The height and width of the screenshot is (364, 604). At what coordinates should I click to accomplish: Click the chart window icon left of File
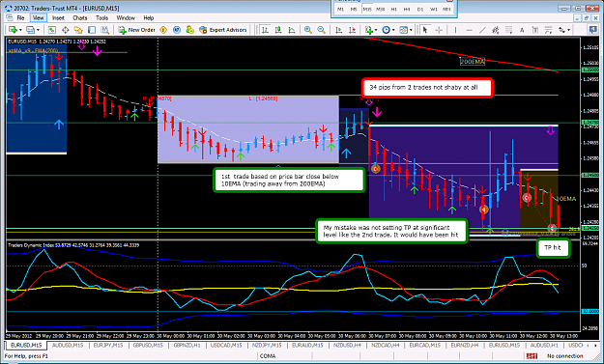tap(9, 17)
